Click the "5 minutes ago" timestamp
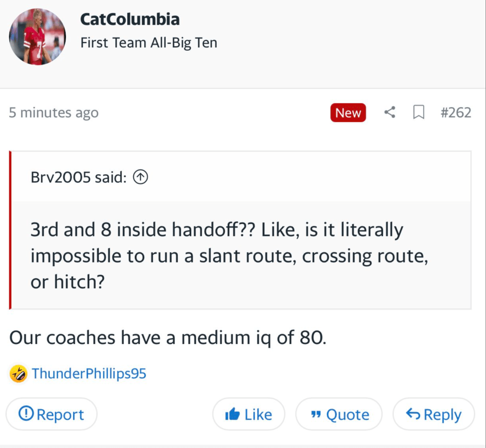Viewport: 486px width, 448px height. click(x=54, y=113)
